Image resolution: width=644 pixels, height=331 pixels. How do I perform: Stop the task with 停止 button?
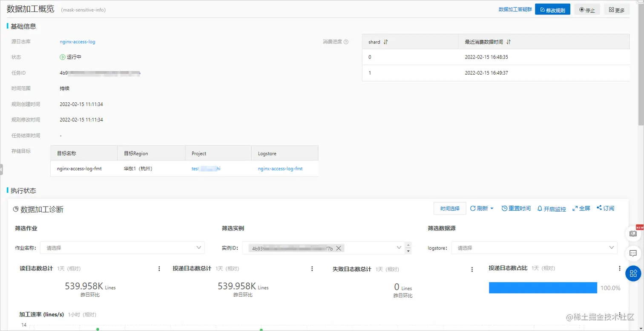(x=587, y=10)
